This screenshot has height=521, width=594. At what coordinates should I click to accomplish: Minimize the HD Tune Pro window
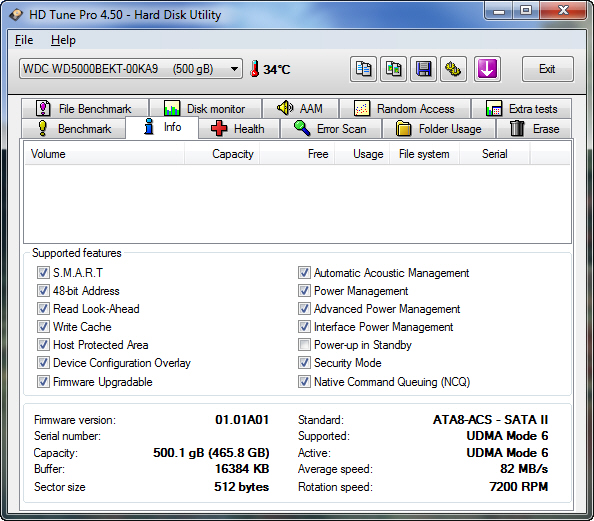(499, 11)
